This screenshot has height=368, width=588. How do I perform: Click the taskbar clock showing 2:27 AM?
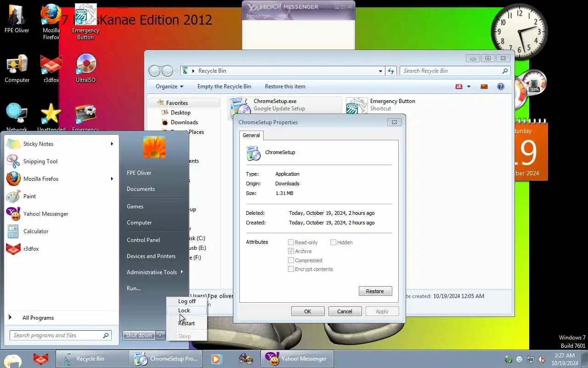[x=565, y=359]
